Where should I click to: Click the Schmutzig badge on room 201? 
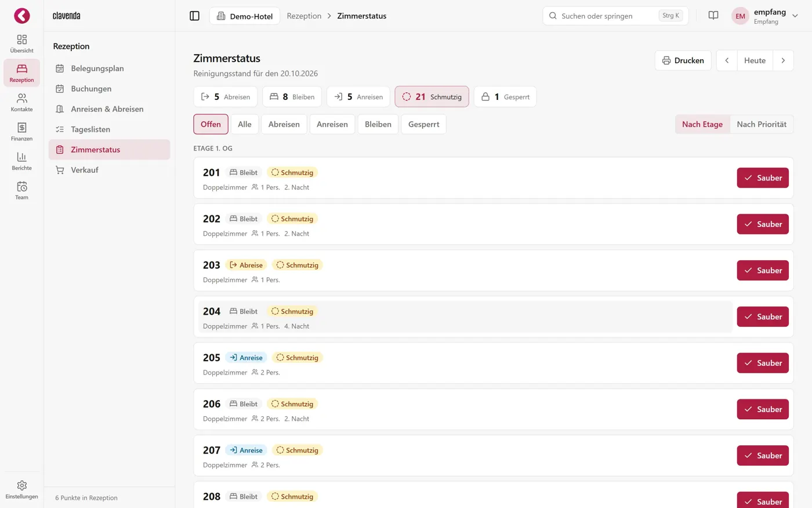point(292,172)
